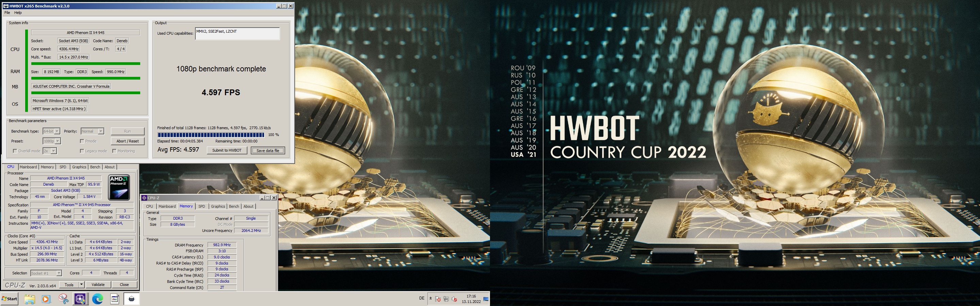
Task: Show hidden system tray icons
Action: tap(431, 299)
